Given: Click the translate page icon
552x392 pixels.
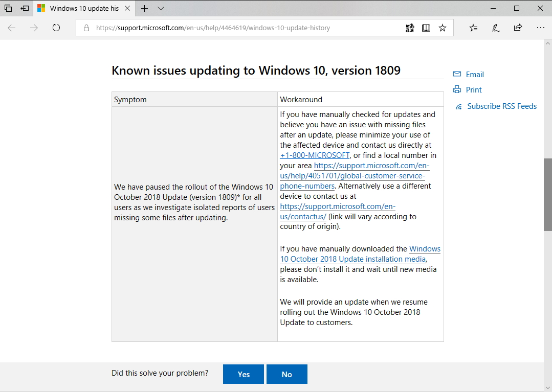Looking at the screenshot, I should point(410,28).
